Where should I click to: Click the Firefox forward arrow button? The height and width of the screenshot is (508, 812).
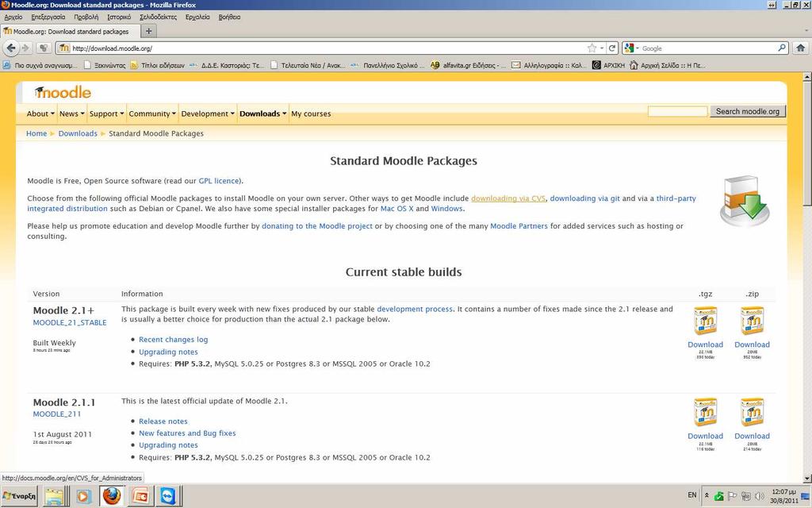point(25,48)
